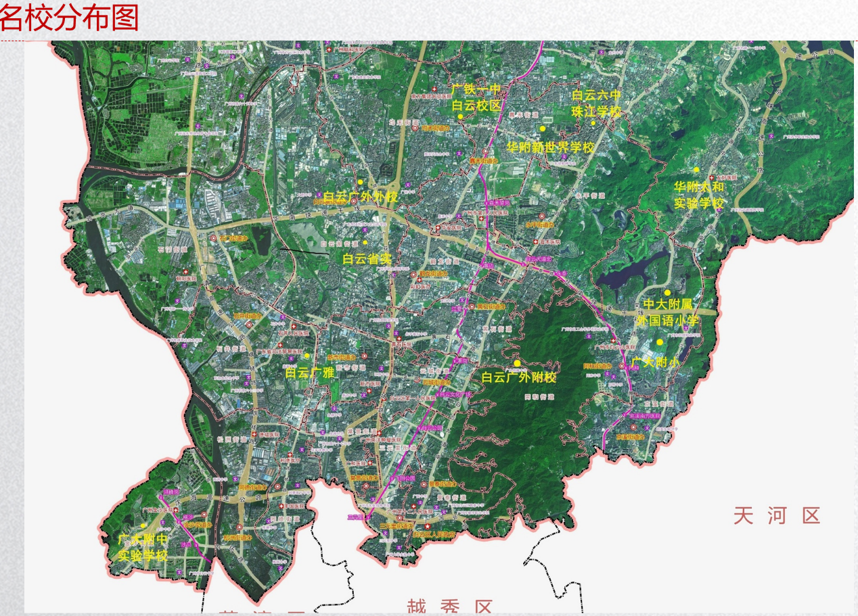Select the 华附新世界学校 yellow marker dot
Viewport: 858px width, 616px height.
[542, 128]
